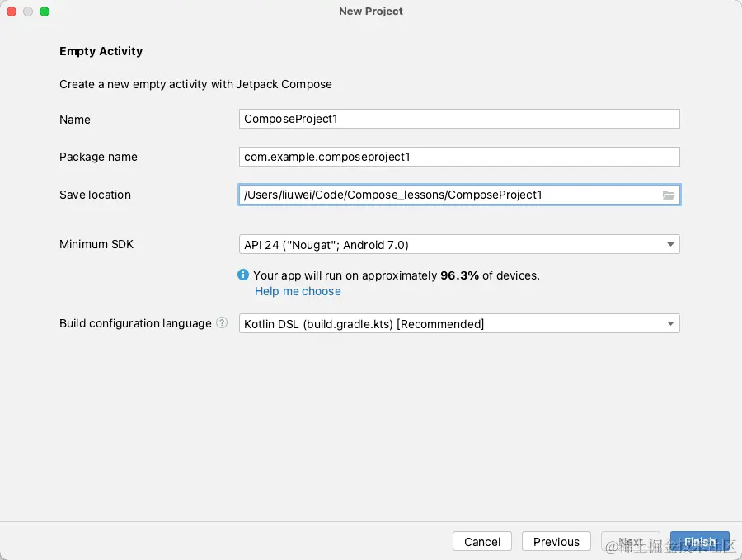Minimize the window using the yellow button
742x560 pixels.
[x=28, y=12]
